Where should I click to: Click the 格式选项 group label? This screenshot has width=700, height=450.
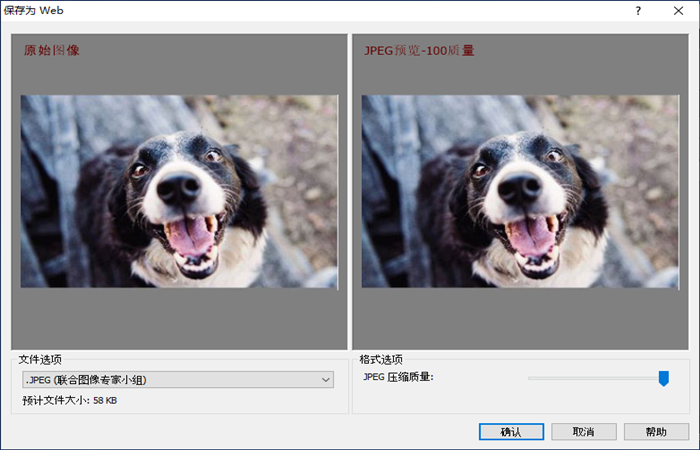pyautogui.click(x=381, y=359)
